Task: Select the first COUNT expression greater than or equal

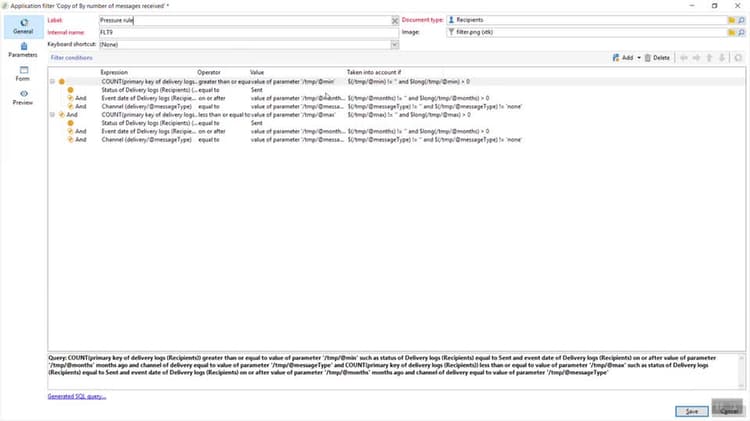Action: 396,82
